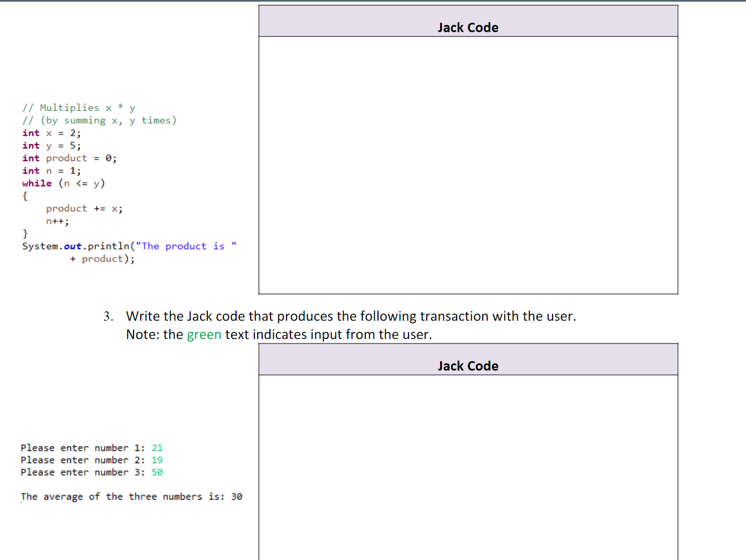The width and height of the screenshot is (746, 560).
Task: Click the line "int n = 1;"
Action: click(x=51, y=171)
